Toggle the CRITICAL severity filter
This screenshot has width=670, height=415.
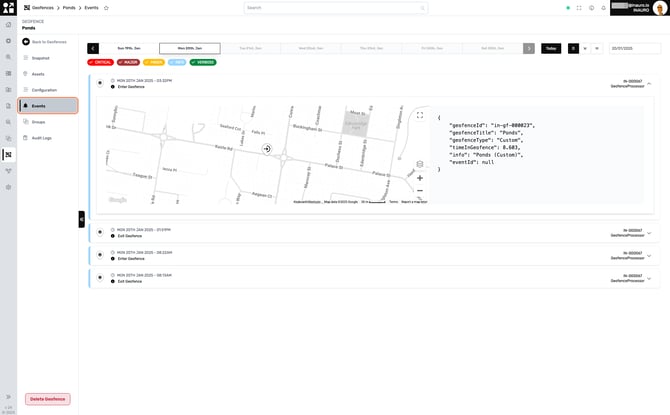pyautogui.click(x=100, y=62)
